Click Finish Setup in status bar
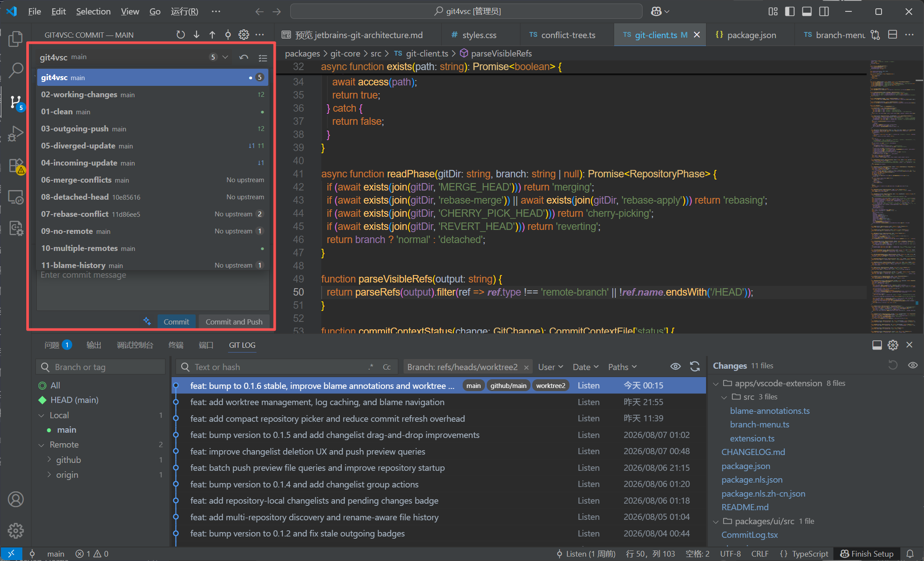 [866, 554]
